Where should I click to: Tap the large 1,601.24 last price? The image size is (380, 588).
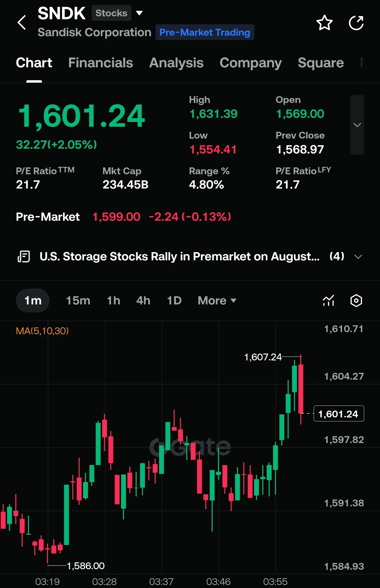coord(82,116)
